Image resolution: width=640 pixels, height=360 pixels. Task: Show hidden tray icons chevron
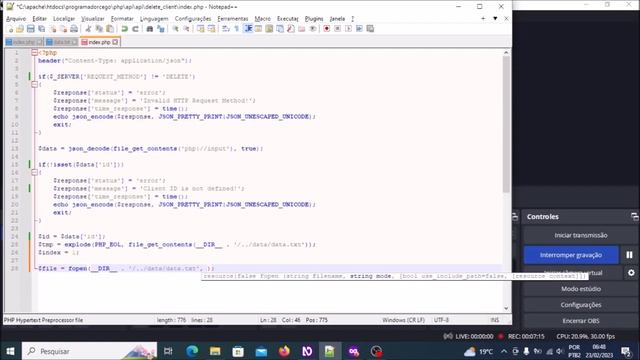[x=504, y=351]
